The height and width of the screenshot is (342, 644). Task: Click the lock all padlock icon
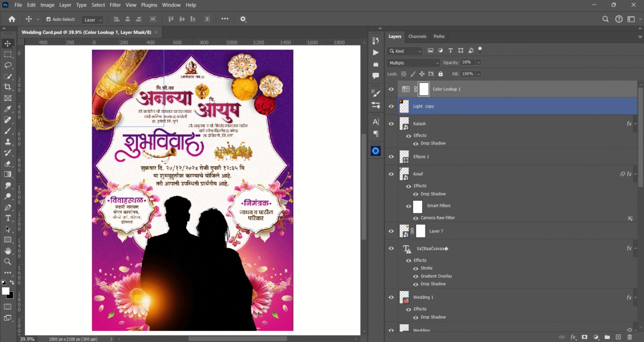(x=441, y=74)
